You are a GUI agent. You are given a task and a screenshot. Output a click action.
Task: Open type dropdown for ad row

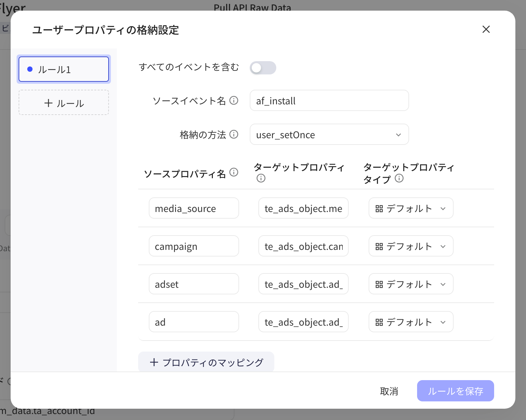pos(411,322)
